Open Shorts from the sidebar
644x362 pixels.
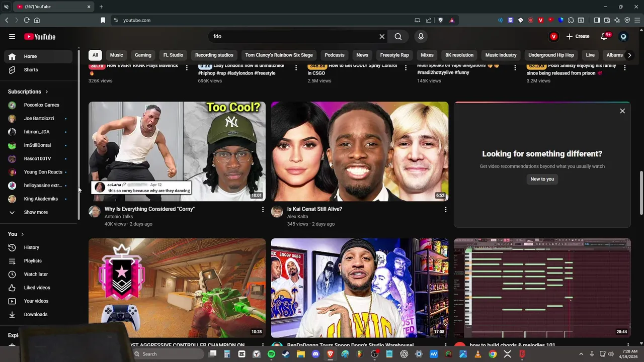[38, 70]
